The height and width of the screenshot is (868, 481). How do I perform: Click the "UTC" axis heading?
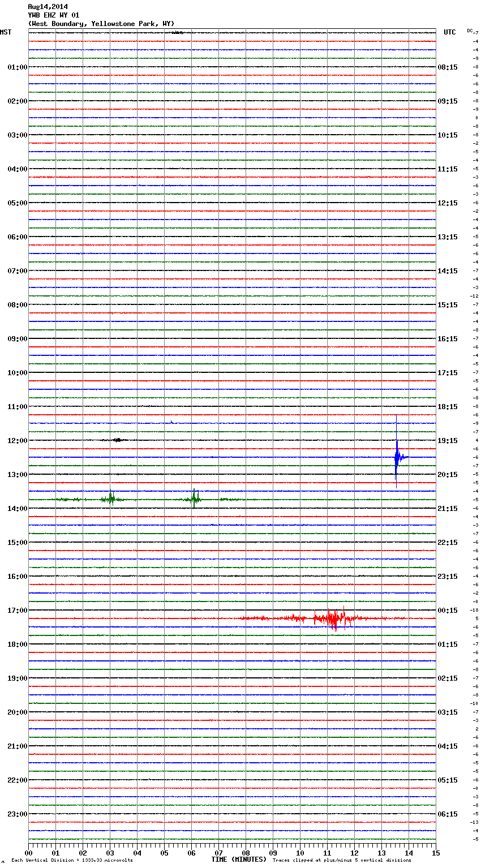pos(450,32)
